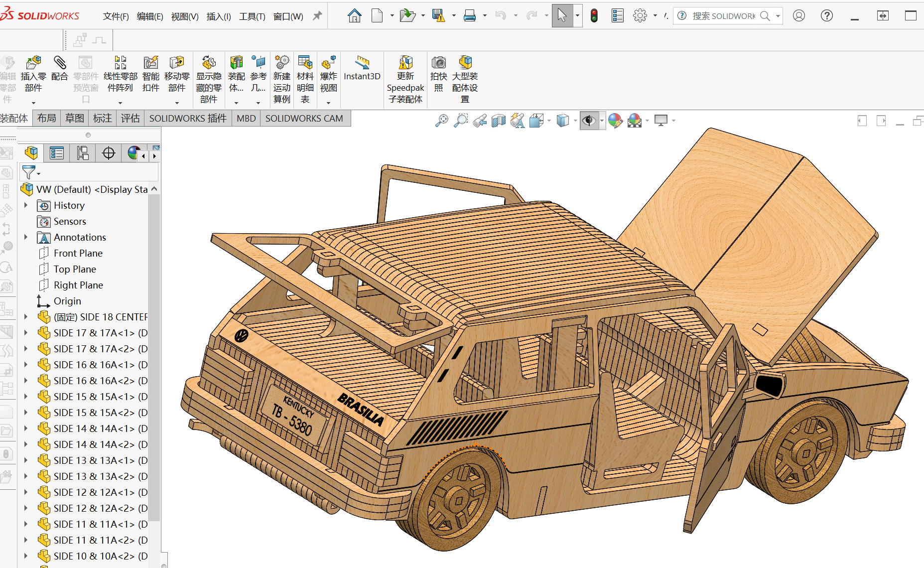The image size is (924, 568).
Task: Expand SIDE 11 & 11A<1> node
Action: (x=26, y=524)
